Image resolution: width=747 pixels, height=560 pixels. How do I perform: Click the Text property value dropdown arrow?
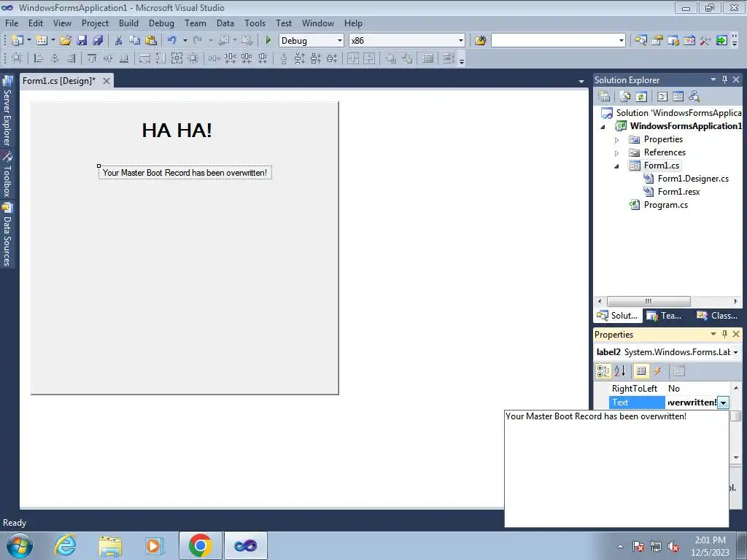tap(723, 402)
